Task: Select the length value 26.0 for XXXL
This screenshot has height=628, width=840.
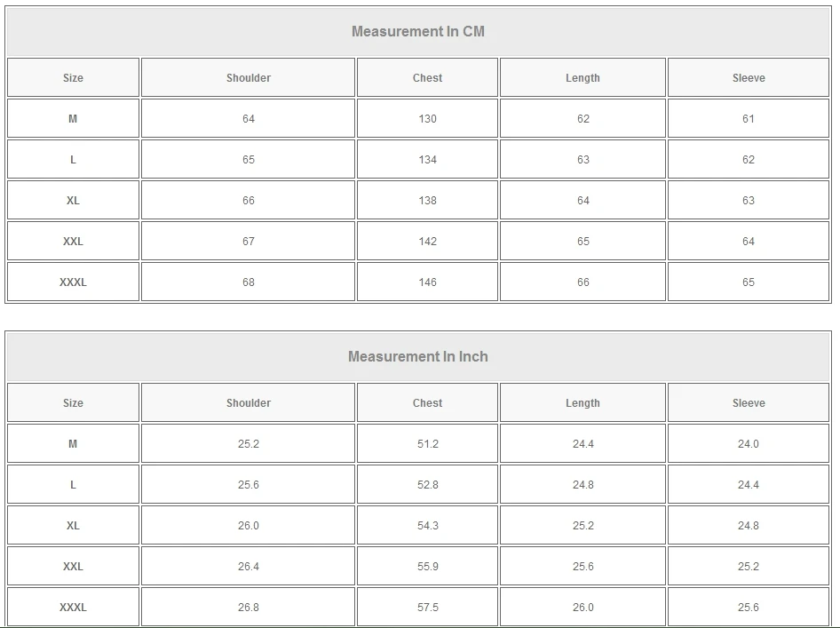Action: (x=582, y=608)
